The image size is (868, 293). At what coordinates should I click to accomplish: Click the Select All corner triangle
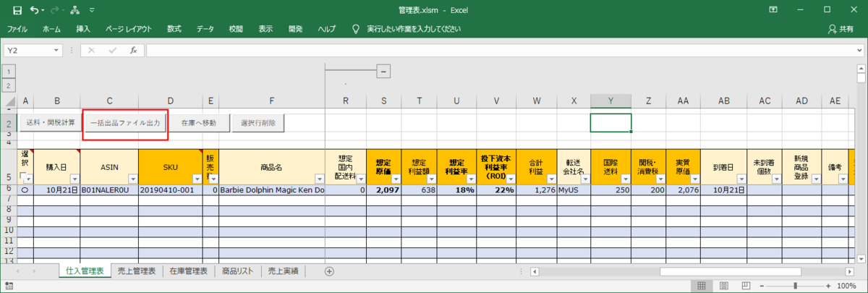[x=9, y=101]
